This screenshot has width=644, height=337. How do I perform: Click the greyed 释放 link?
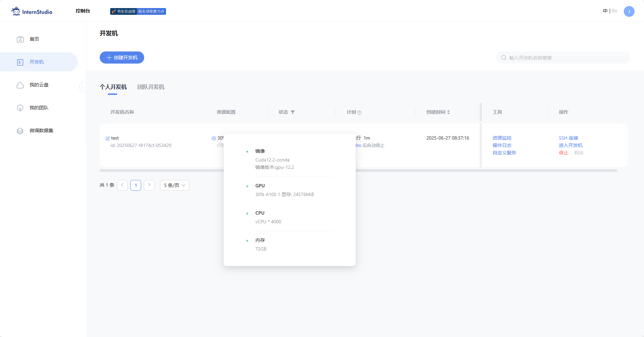(579, 153)
